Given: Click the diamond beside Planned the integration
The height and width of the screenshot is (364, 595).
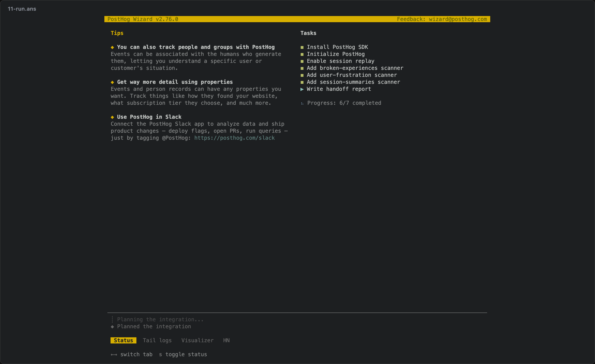Looking at the screenshot, I should click(112, 327).
